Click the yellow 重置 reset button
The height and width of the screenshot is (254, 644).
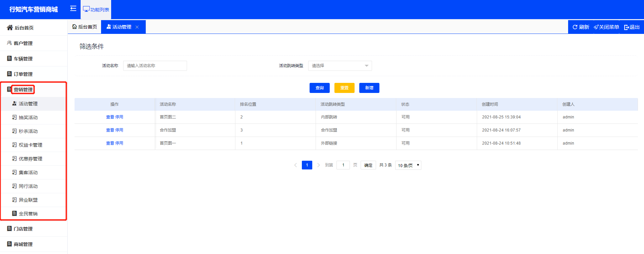tap(344, 88)
